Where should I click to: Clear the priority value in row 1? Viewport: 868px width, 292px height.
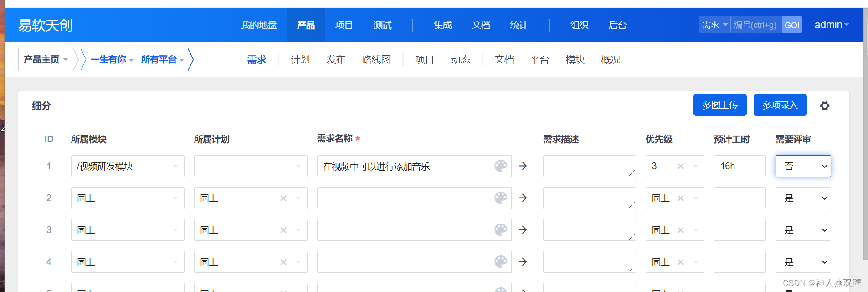[680, 167]
